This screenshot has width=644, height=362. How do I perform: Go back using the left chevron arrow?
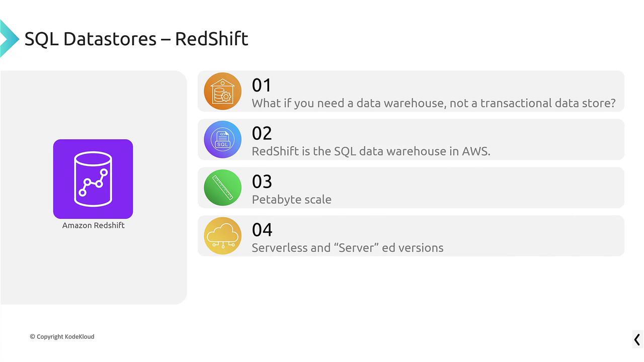(x=637, y=339)
